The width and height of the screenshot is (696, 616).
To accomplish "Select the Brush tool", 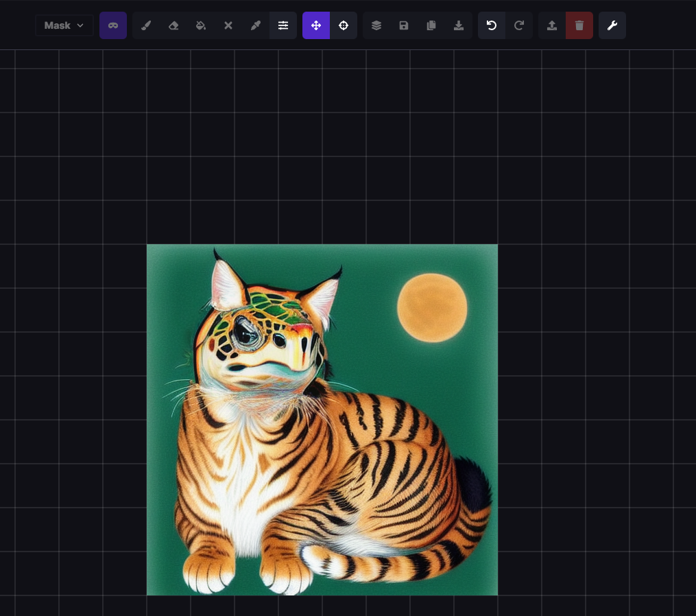I will point(146,25).
